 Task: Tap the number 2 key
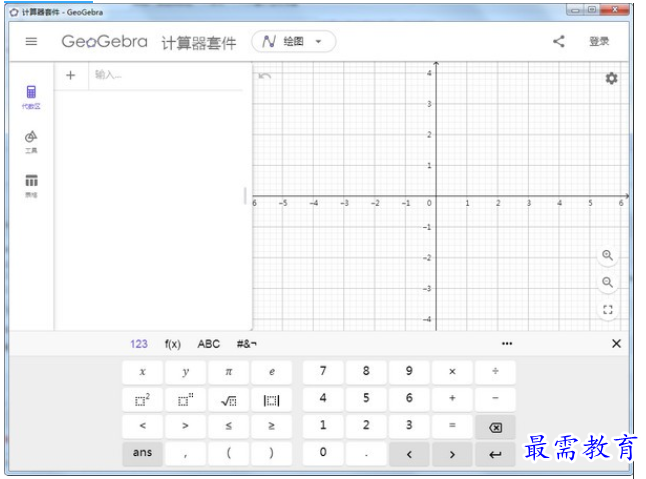(x=366, y=426)
